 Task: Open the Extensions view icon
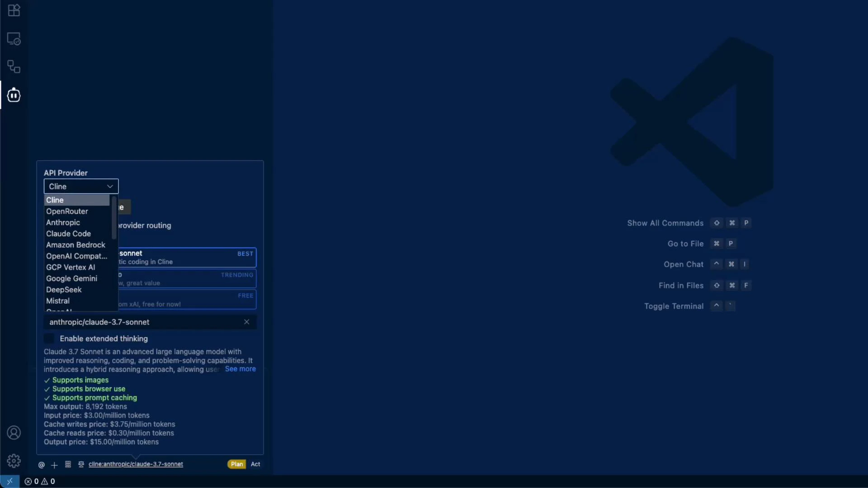pos(14,10)
